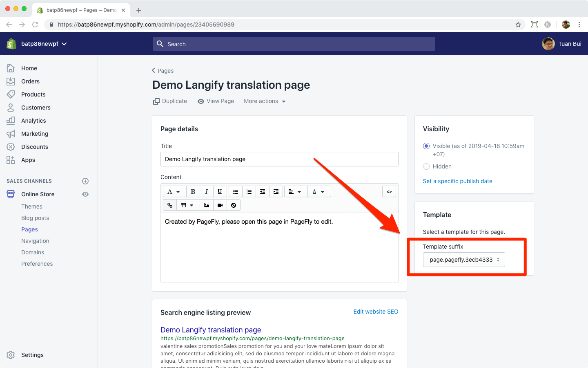
Task: Reload the browser page
Action: click(x=35, y=25)
